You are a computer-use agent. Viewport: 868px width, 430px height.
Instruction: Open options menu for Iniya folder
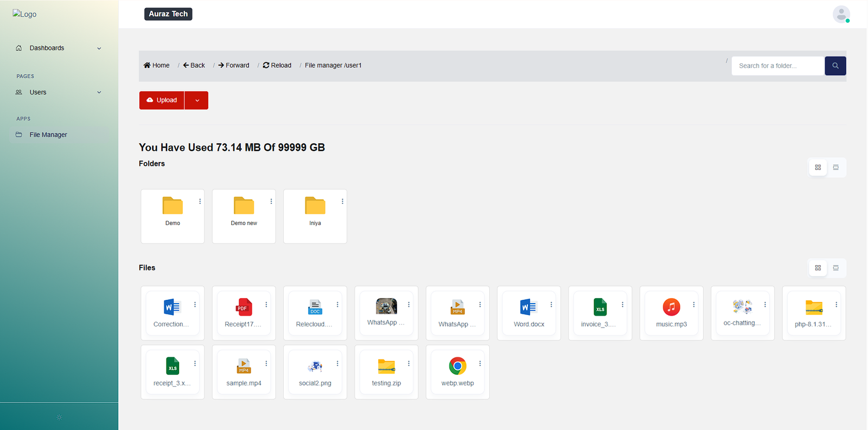tap(342, 201)
